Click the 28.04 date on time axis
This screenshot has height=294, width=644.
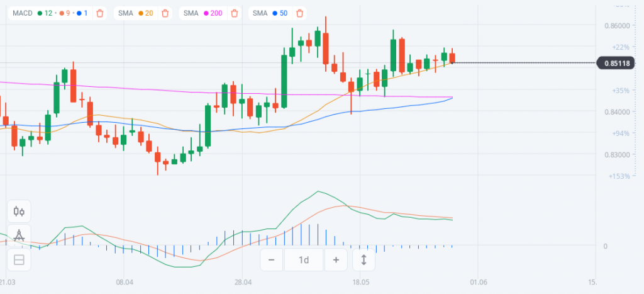coord(243,283)
